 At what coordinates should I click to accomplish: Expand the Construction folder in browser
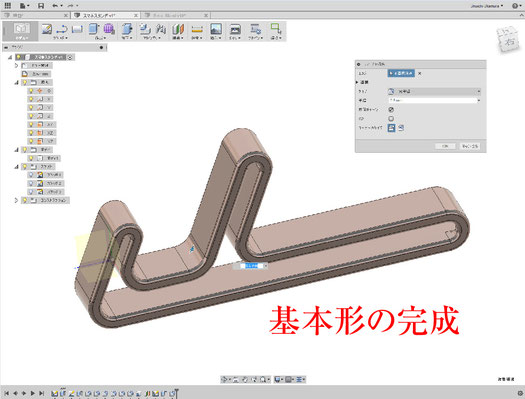pos(16,200)
